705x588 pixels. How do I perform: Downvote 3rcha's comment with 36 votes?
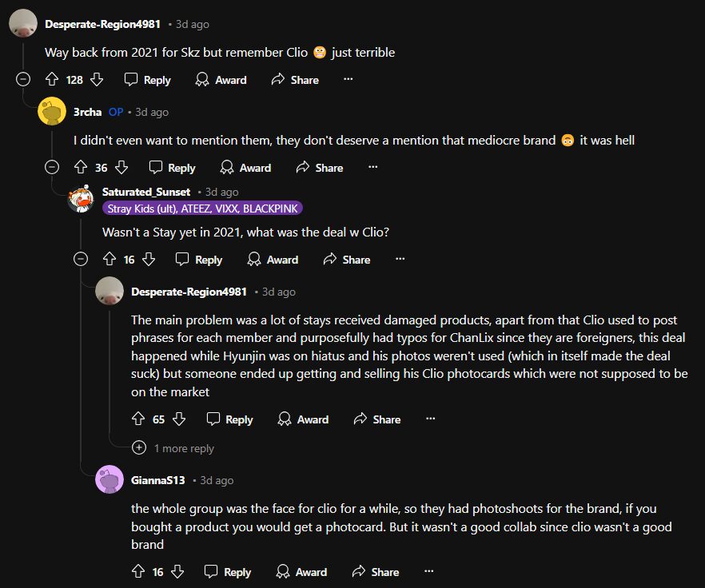click(x=121, y=168)
